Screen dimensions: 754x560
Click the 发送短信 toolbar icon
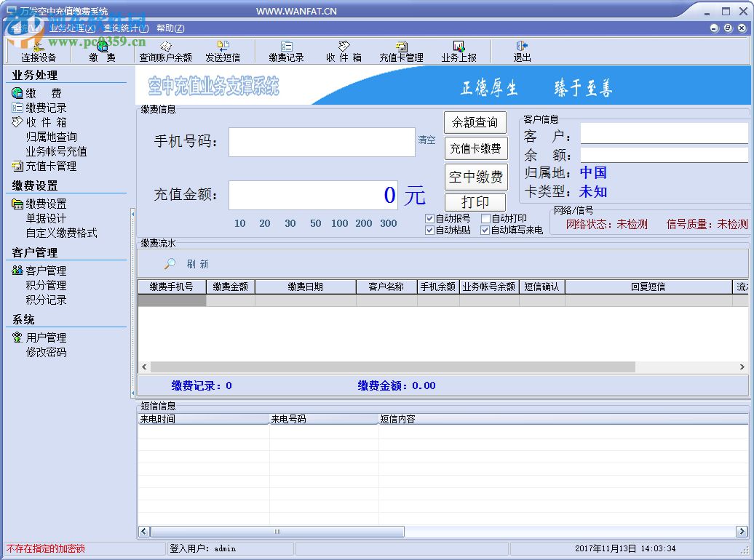[x=225, y=51]
